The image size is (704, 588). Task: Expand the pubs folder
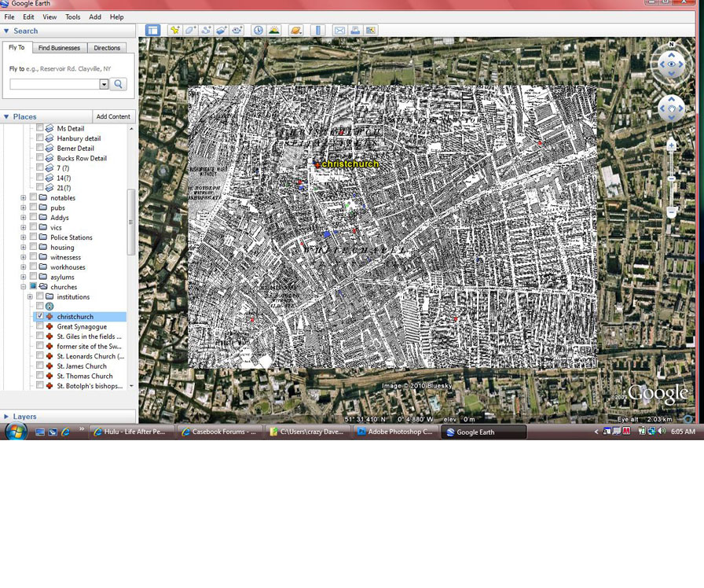pyautogui.click(x=24, y=208)
